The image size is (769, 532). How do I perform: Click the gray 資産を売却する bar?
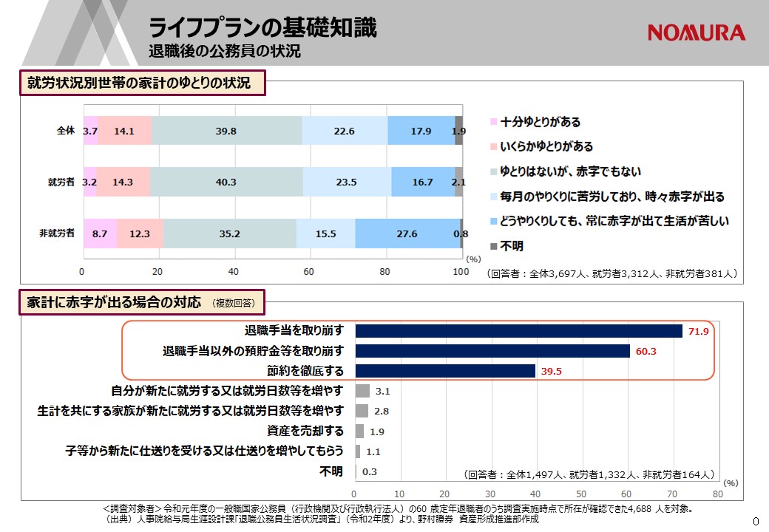coord(359,431)
